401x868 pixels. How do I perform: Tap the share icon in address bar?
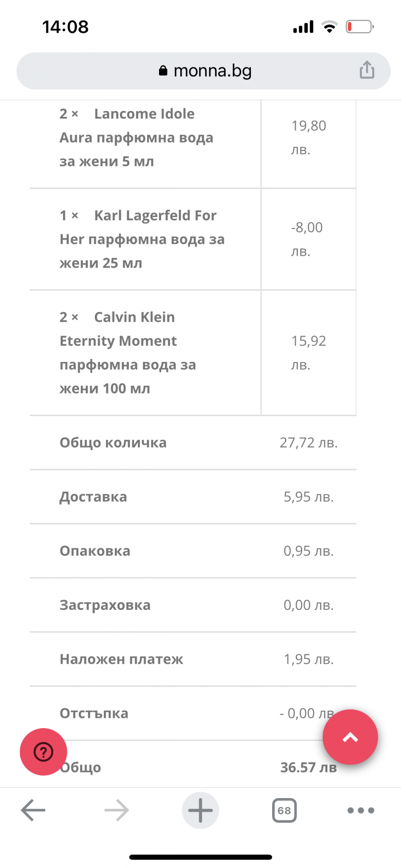click(x=367, y=70)
